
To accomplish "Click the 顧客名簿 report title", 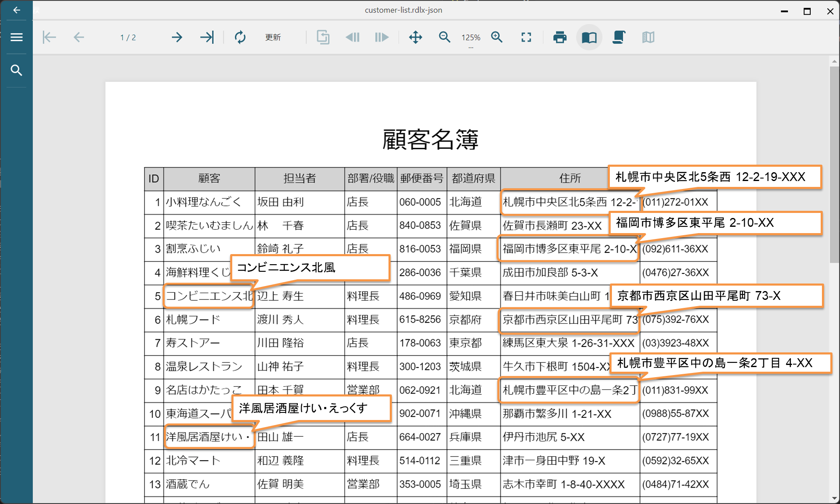I will [430, 139].
